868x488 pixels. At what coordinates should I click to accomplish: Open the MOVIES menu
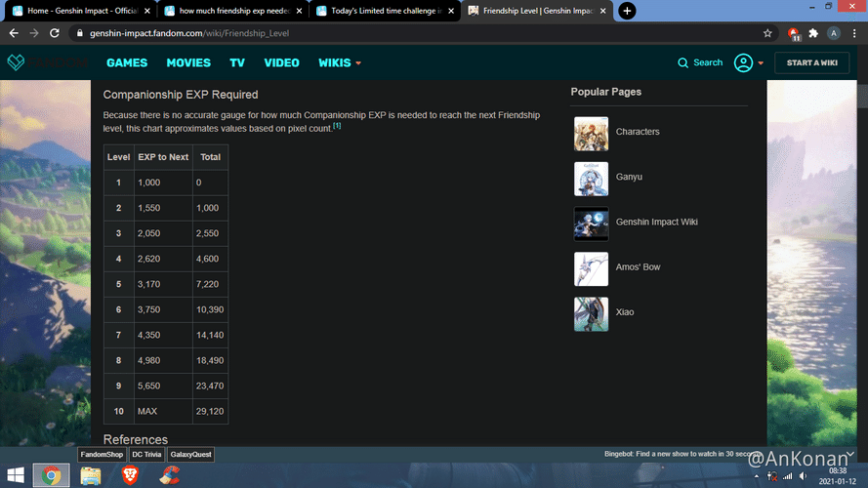[188, 63]
